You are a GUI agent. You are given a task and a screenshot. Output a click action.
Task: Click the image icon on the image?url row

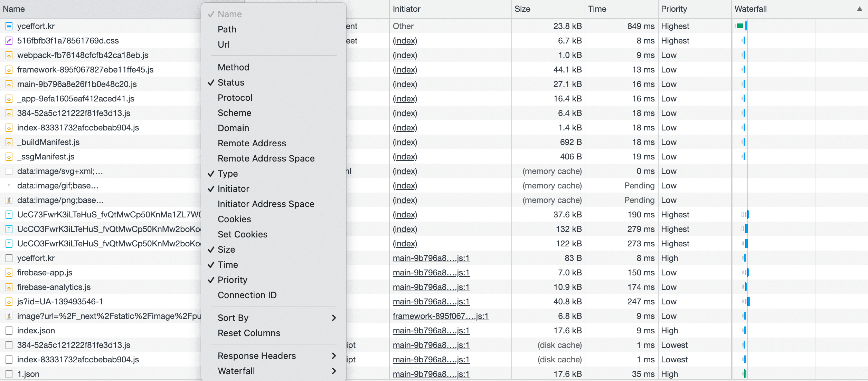tap(8, 316)
